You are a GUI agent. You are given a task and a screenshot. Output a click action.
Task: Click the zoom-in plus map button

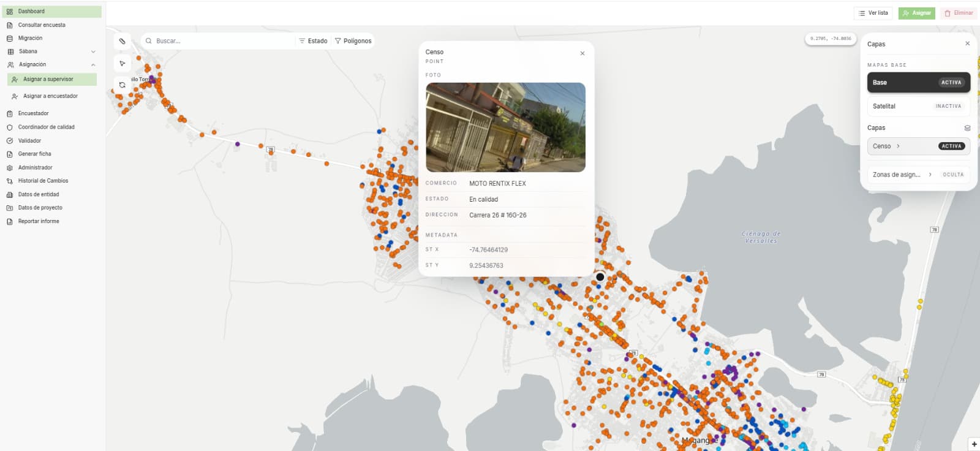[x=974, y=444]
